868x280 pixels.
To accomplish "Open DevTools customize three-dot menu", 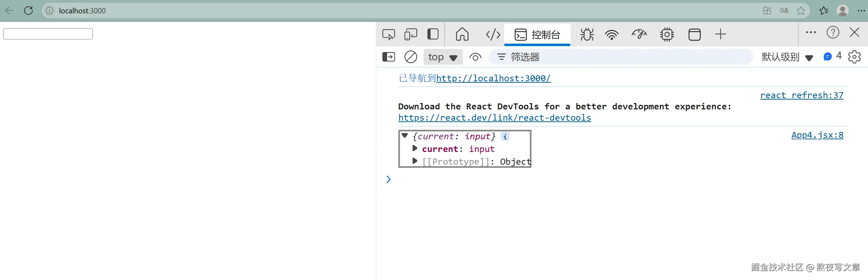I will (x=811, y=32).
